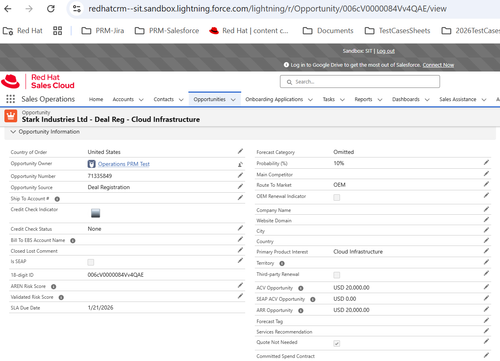Open site information icon in address bar
Viewport: 500px width, 361px height.
click(77, 9)
